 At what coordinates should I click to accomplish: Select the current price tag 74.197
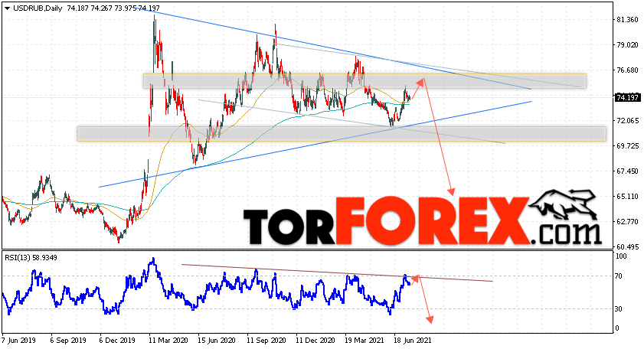coord(626,97)
